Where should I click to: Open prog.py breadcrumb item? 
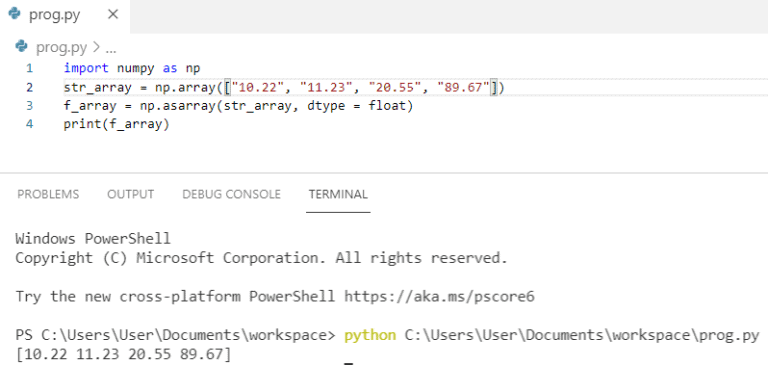[61, 48]
